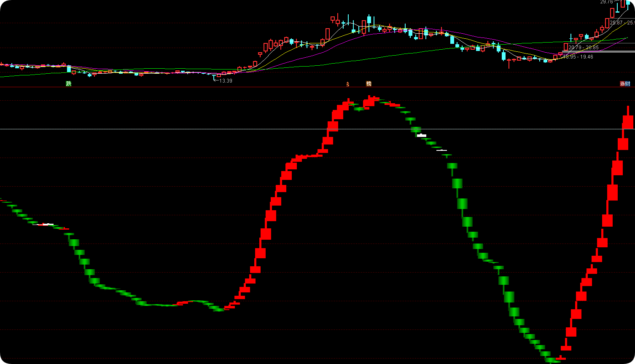The width and height of the screenshot is (635, 364).
Task: Select the "20.79 - 20.85" gap label
Action: tap(584, 48)
